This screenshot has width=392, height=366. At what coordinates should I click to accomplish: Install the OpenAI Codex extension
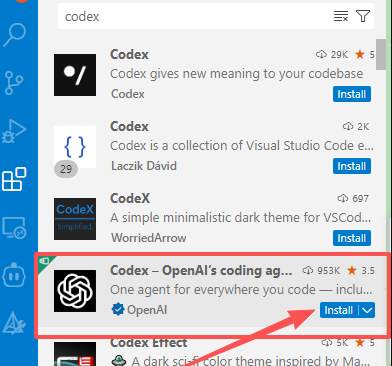point(339,310)
